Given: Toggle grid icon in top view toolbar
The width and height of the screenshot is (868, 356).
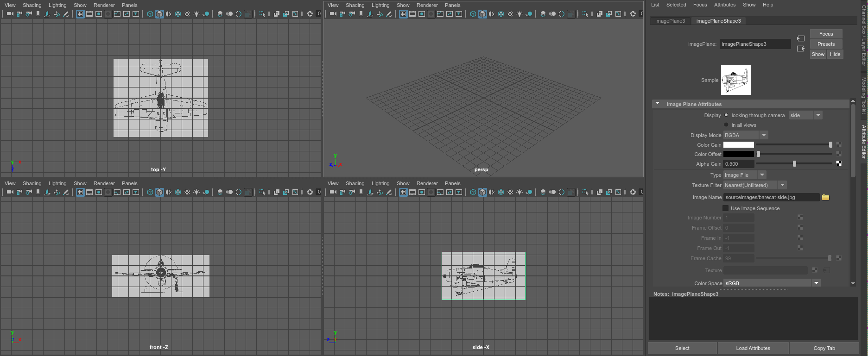Looking at the screenshot, I should click(80, 14).
